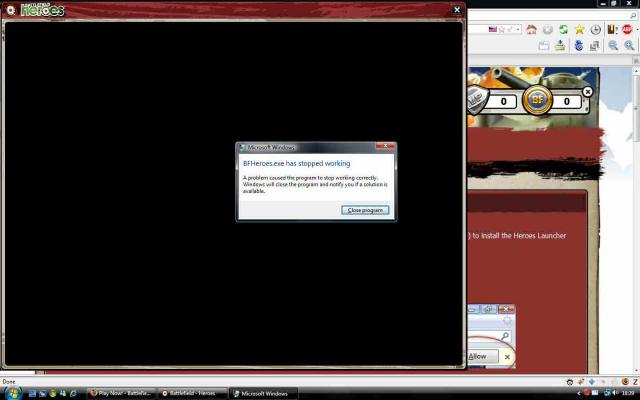The image size is (640, 400).
Task: Click the search magnifier in tutorial image
Action: click(505, 336)
